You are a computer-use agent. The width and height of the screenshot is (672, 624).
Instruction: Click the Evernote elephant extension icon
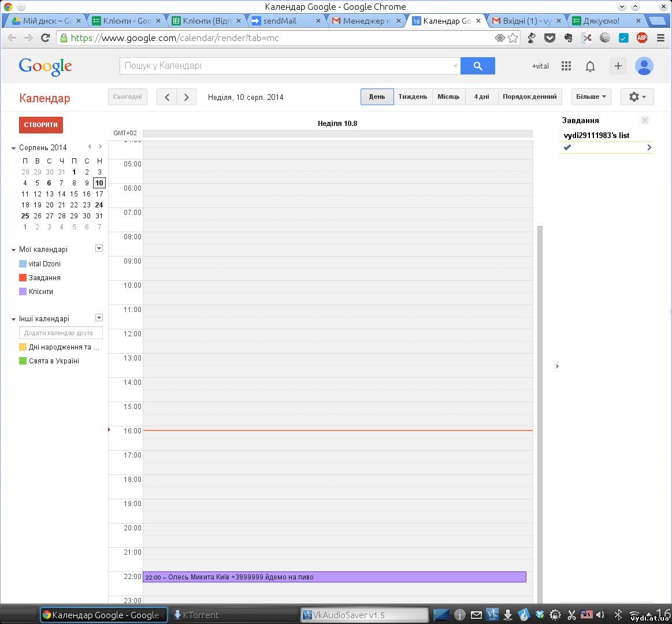tap(569, 38)
